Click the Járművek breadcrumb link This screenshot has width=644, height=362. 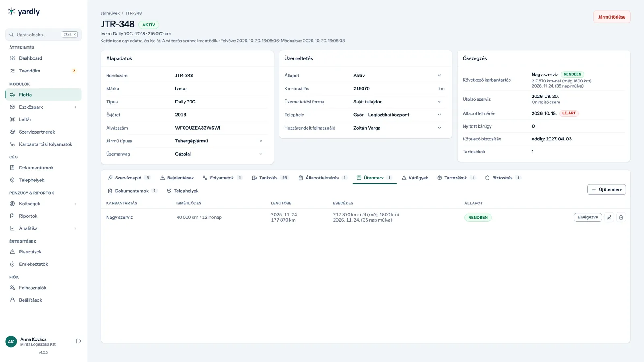(110, 13)
